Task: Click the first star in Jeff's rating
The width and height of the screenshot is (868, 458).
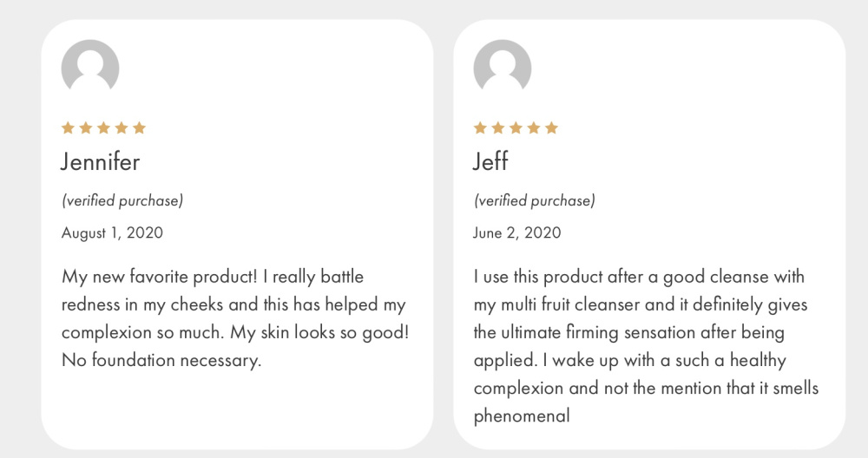Action: pyautogui.click(x=481, y=128)
